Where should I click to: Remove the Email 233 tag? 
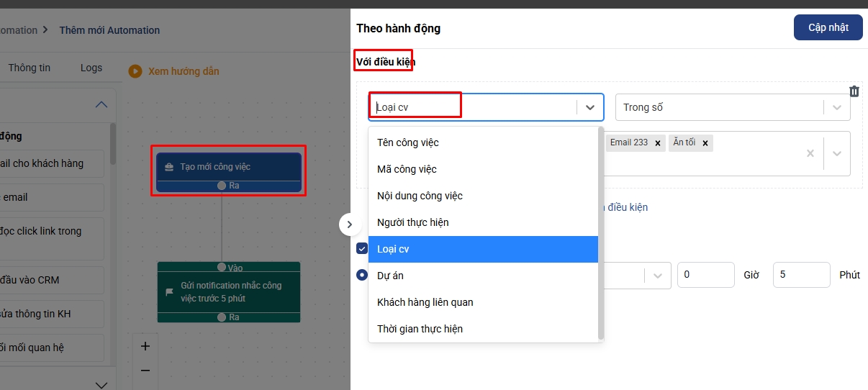click(x=657, y=143)
